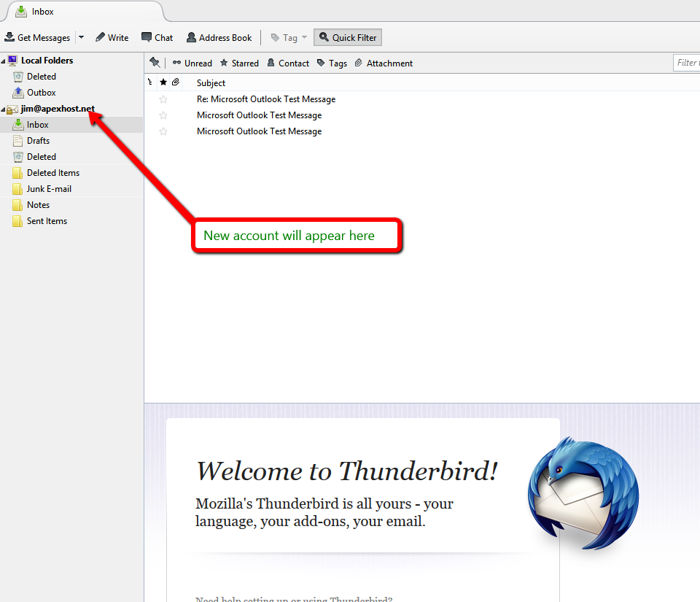The image size is (700, 602).
Task: Select the jim@apexhost.net account
Action: click(x=58, y=109)
